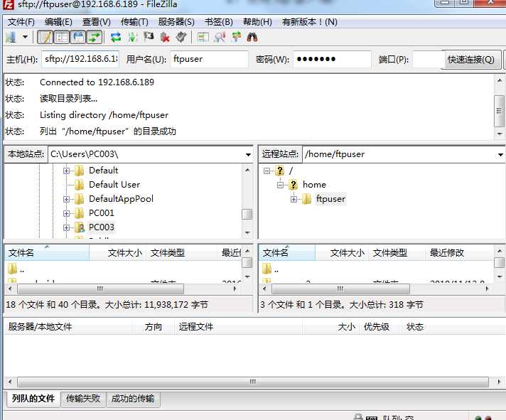Sort local files by 文件大小 column
The height and width of the screenshot is (420, 506).
118,252
